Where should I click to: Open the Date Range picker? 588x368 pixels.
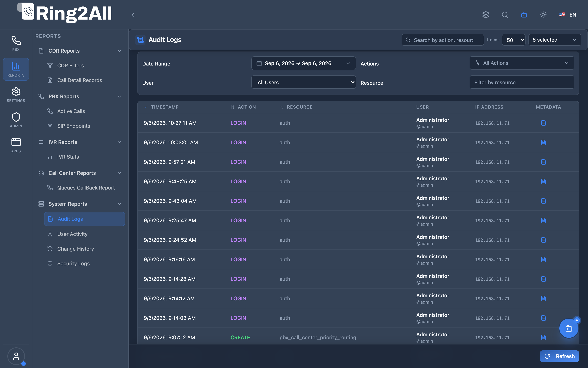[304, 63]
